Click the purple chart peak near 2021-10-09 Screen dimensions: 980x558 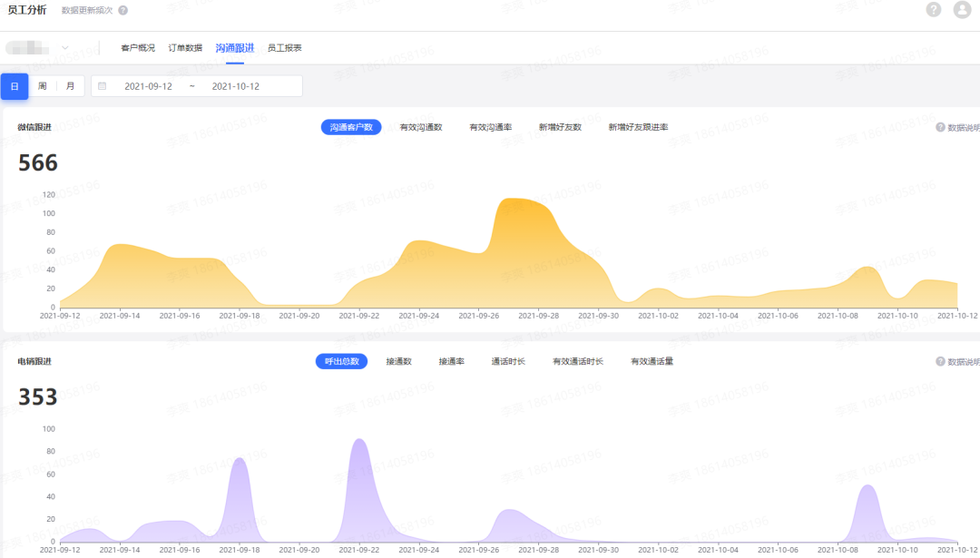[x=867, y=486]
